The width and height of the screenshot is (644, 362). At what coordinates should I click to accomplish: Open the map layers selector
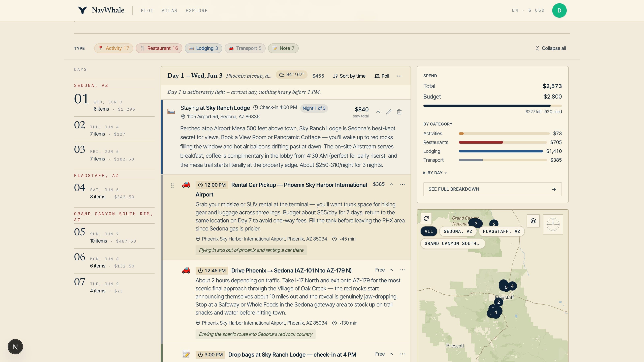[533, 221]
